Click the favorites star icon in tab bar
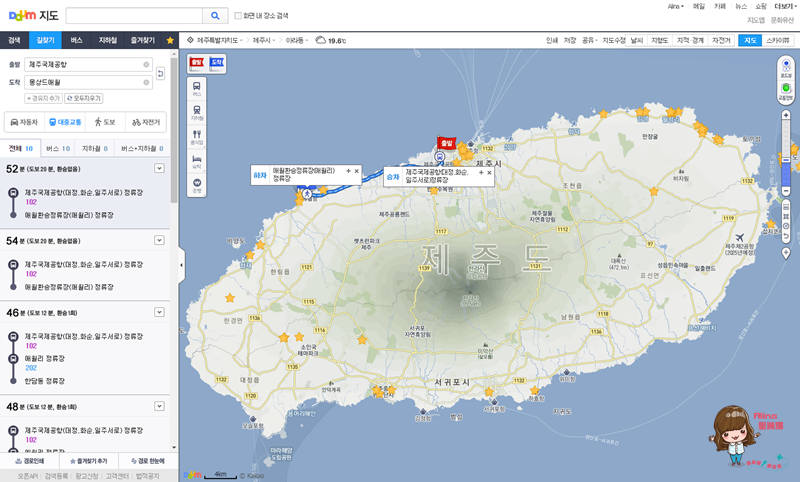The height and width of the screenshot is (482, 800). [170, 40]
